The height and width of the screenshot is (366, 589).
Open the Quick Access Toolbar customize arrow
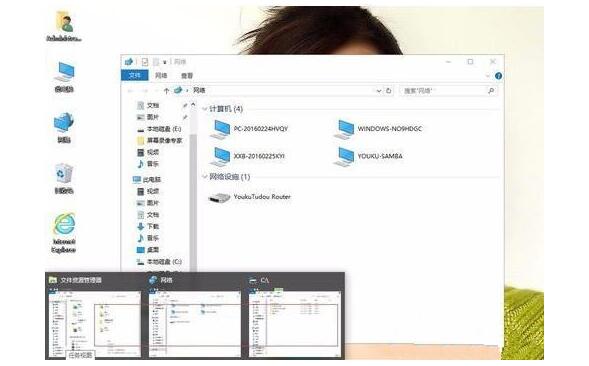coord(165,62)
